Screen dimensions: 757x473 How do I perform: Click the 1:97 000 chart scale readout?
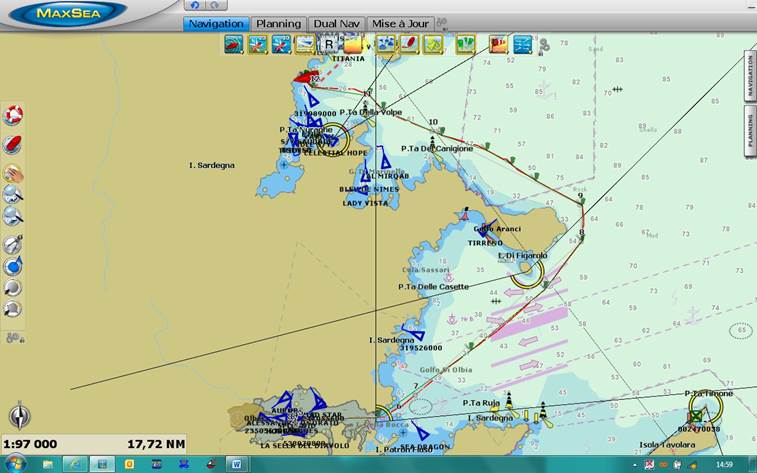[31, 444]
